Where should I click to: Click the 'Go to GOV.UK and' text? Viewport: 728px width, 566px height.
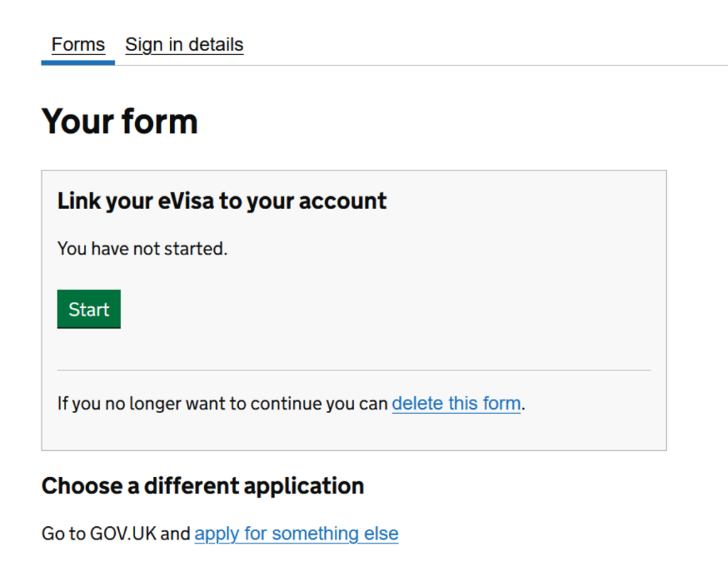point(116,533)
